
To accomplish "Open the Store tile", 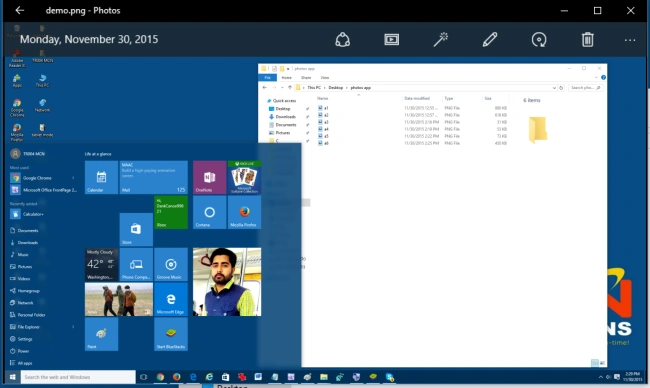I will (136, 230).
